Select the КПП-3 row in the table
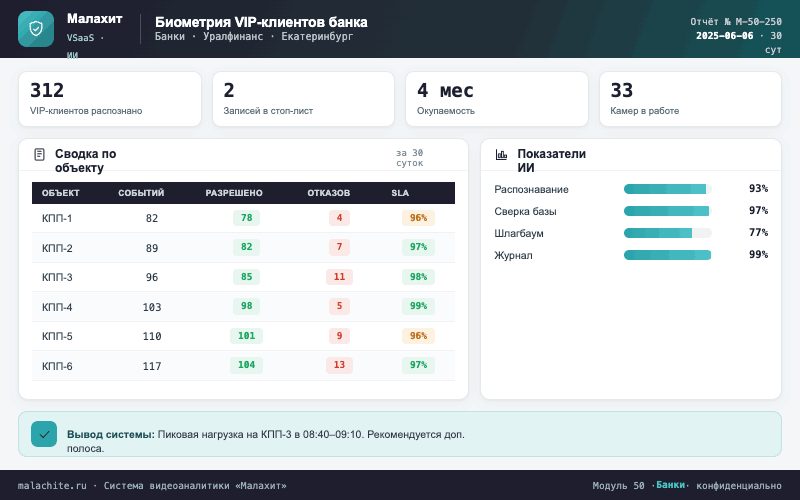The image size is (800, 500). pos(243,277)
